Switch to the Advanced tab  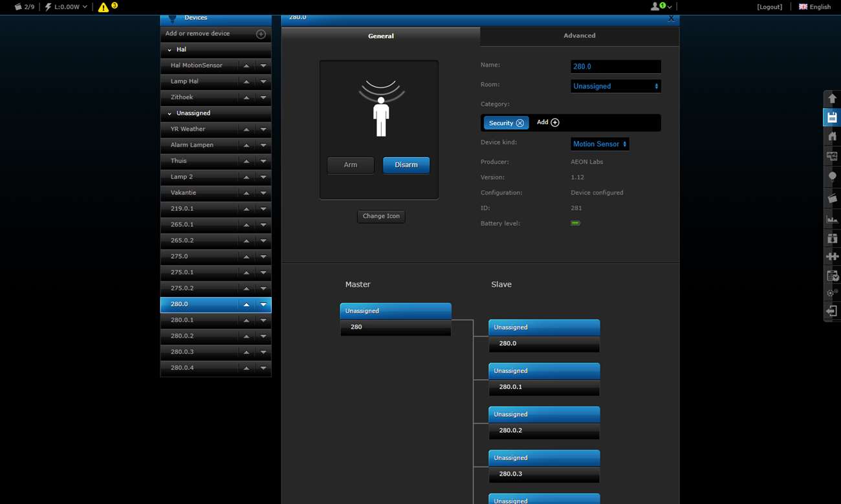(x=579, y=36)
